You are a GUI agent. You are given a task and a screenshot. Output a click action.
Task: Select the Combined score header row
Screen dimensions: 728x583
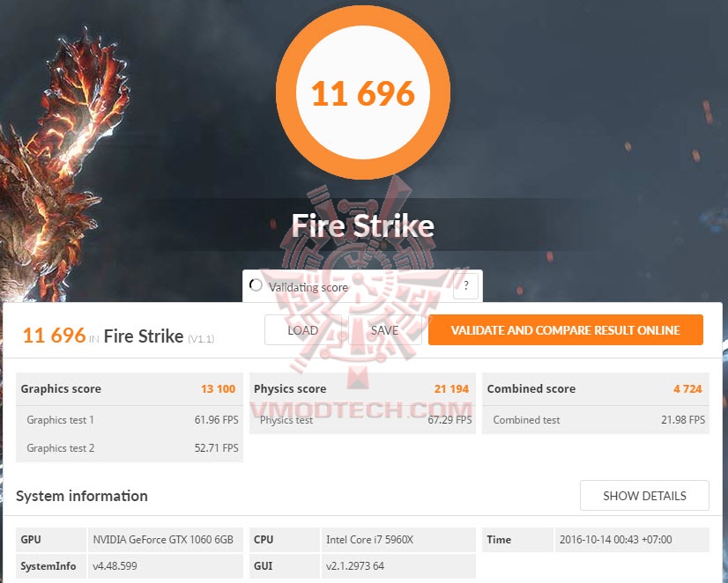(x=596, y=389)
